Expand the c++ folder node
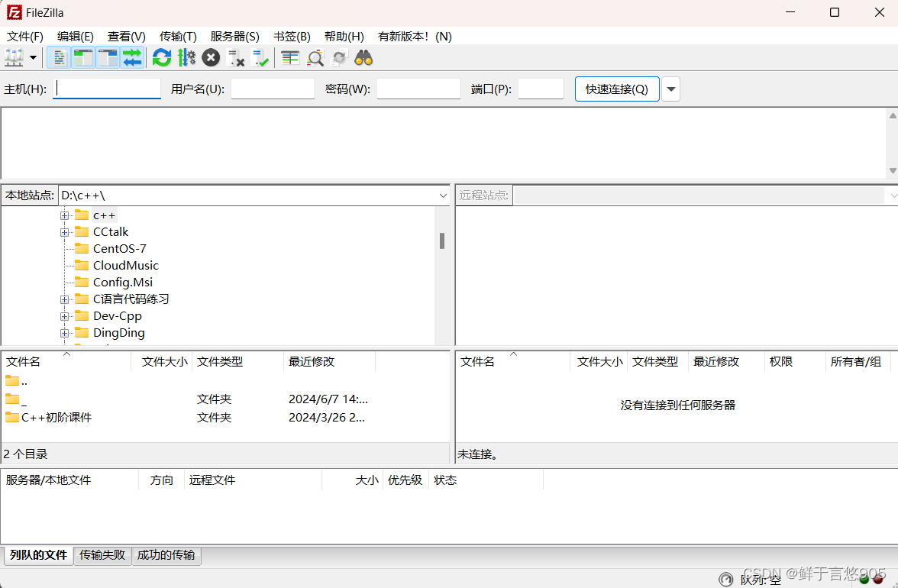This screenshot has height=588, width=898. point(64,216)
